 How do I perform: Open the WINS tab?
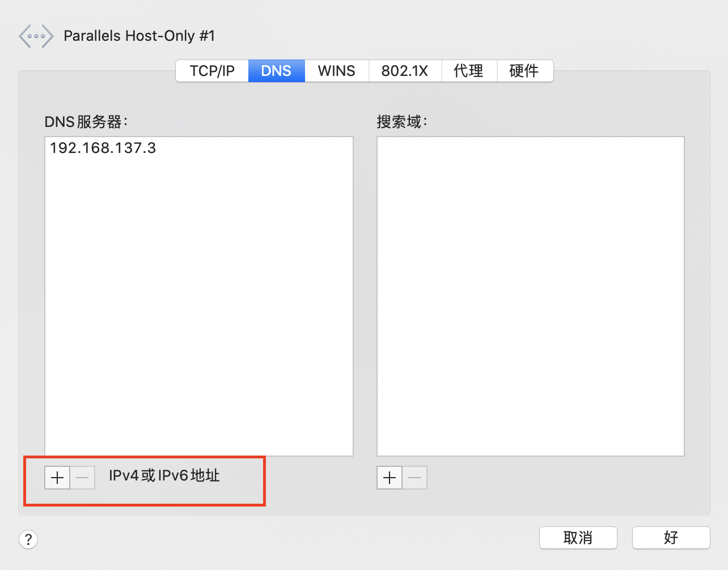point(336,71)
